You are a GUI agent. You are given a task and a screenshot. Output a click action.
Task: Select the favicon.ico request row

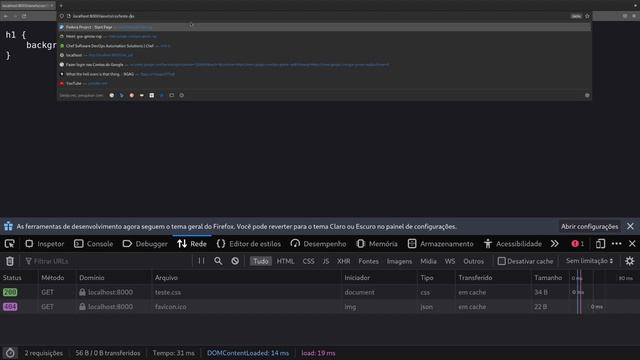click(320, 307)
